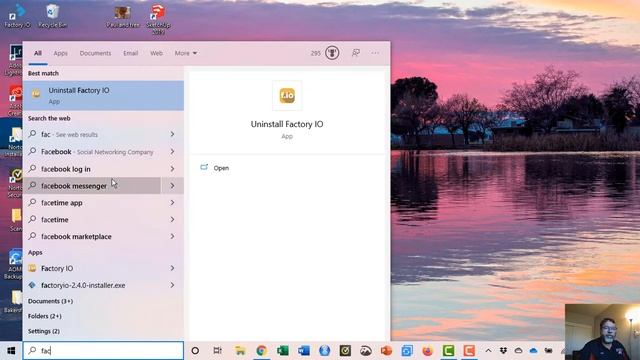Click the webcam video overlay
Viewport: 640px width, 360px height.
[x=602, y=332]
